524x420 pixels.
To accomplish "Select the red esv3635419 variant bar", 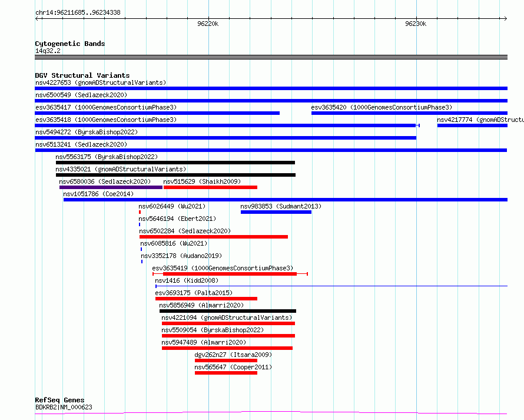I will [x=230, y=274].
